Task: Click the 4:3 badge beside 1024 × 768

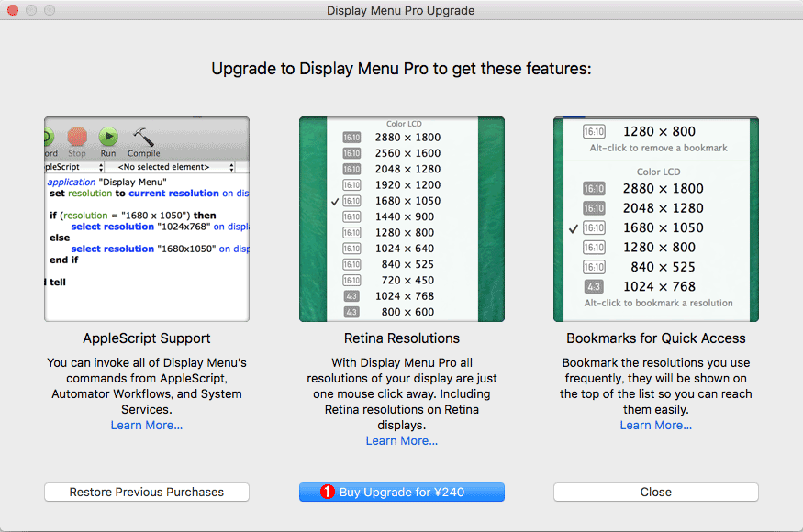Action: point(351,295)
